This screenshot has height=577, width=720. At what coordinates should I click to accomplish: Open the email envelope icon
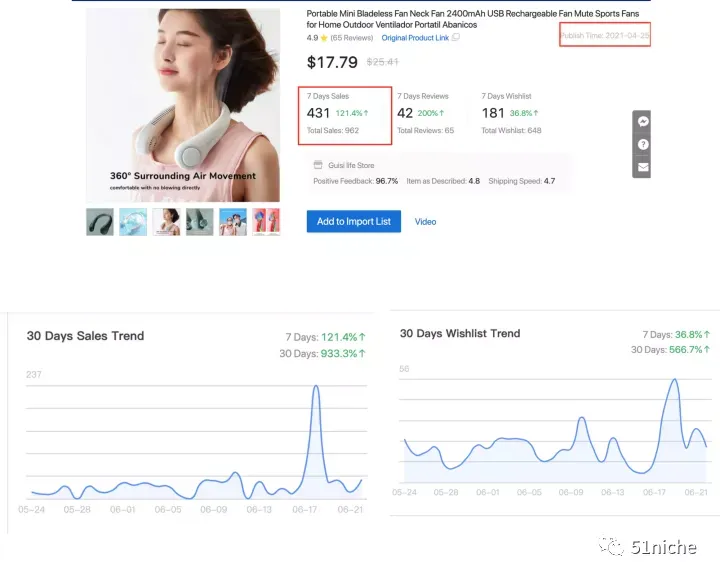[x=643, y=167]
